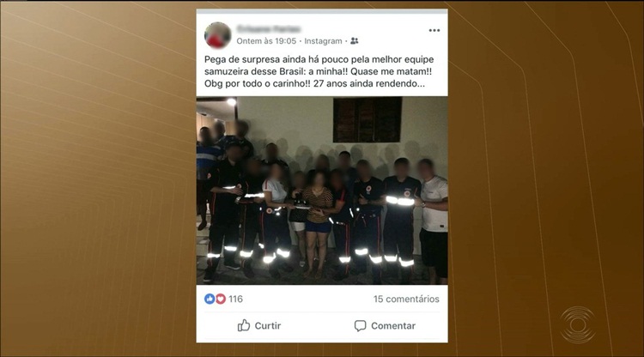Image resolution: width=644 pixels, height=357 pixels.
Task: Open the blurred author name
Action: (x=269, y=28)
